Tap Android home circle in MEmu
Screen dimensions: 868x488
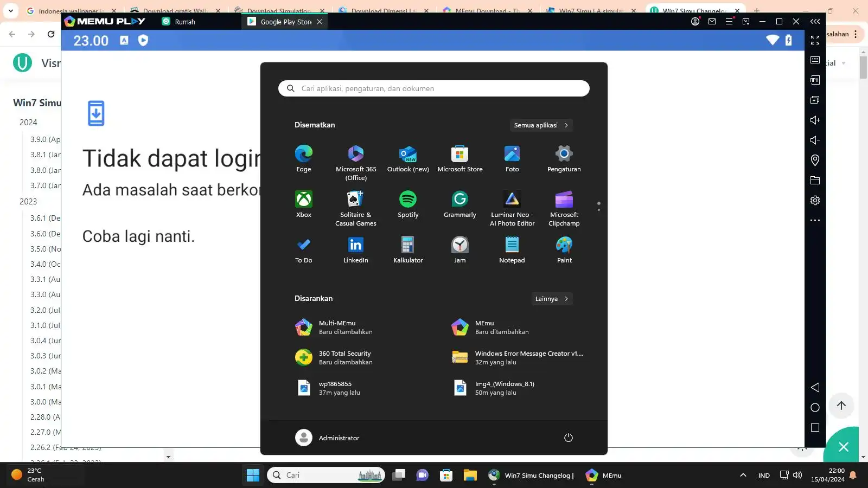[x=815, y=407]
